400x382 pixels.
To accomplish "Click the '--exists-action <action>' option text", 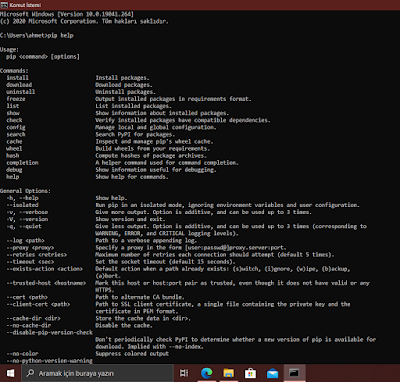I will [45, 269].
